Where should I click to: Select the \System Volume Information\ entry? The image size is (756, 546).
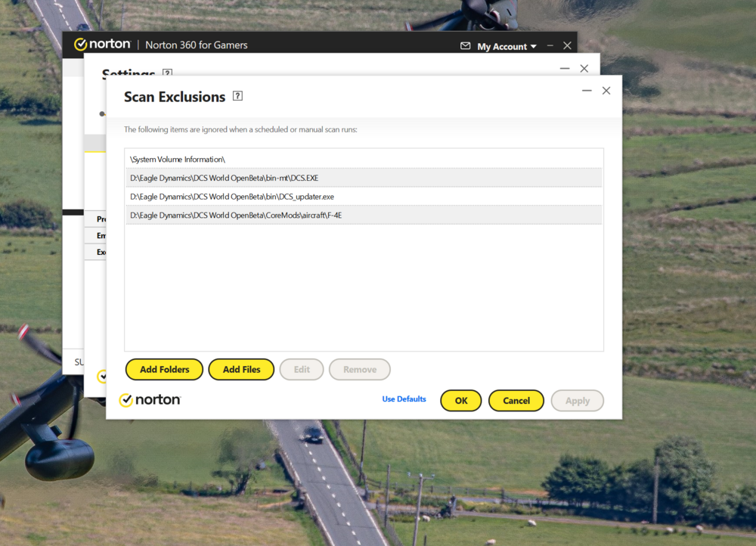(364, 159)
